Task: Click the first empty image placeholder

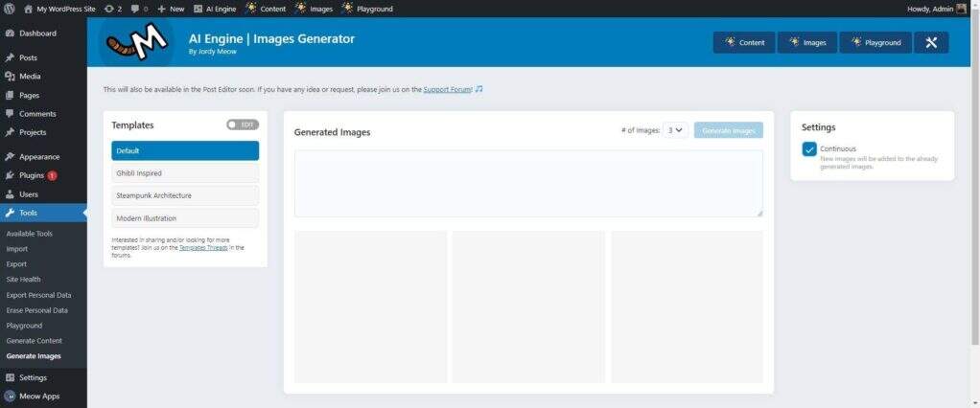Action: [371, 306]
